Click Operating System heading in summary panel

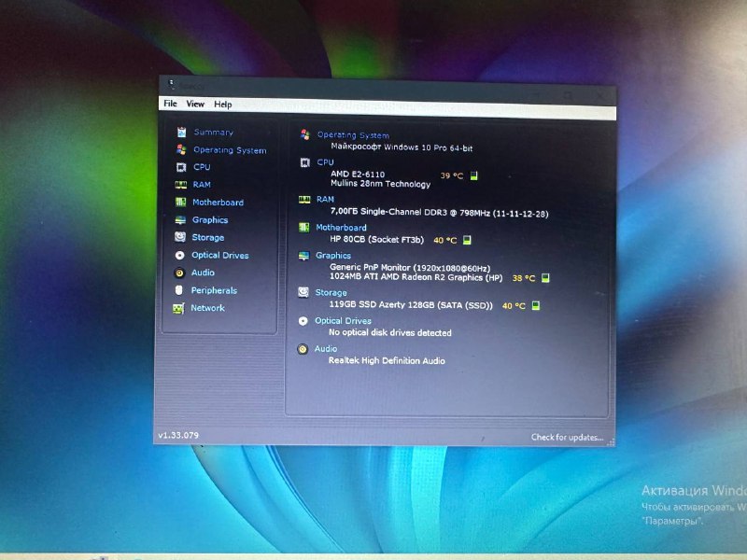353,135
